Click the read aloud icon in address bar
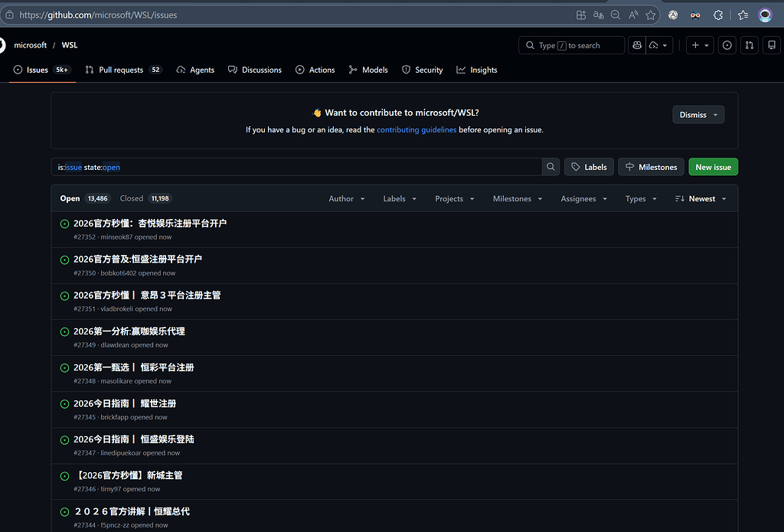Viewport: 784px width, 532px height. coord(633,15)
